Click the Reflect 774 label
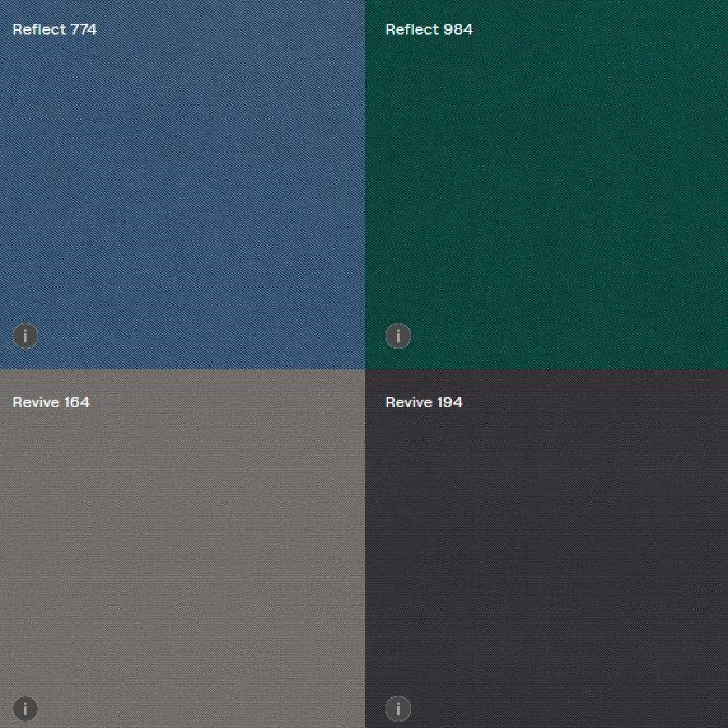The height and width of the screenshot is (728, 728). [55, 30]
